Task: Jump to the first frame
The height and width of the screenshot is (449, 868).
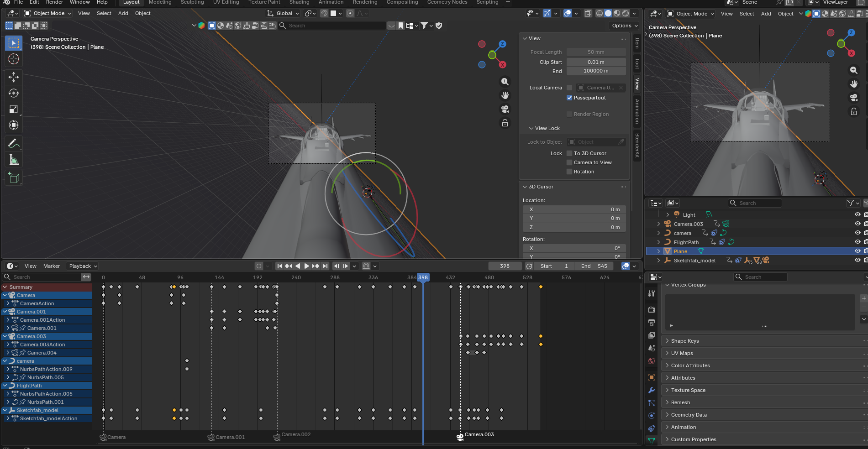Action: (279, 266)
